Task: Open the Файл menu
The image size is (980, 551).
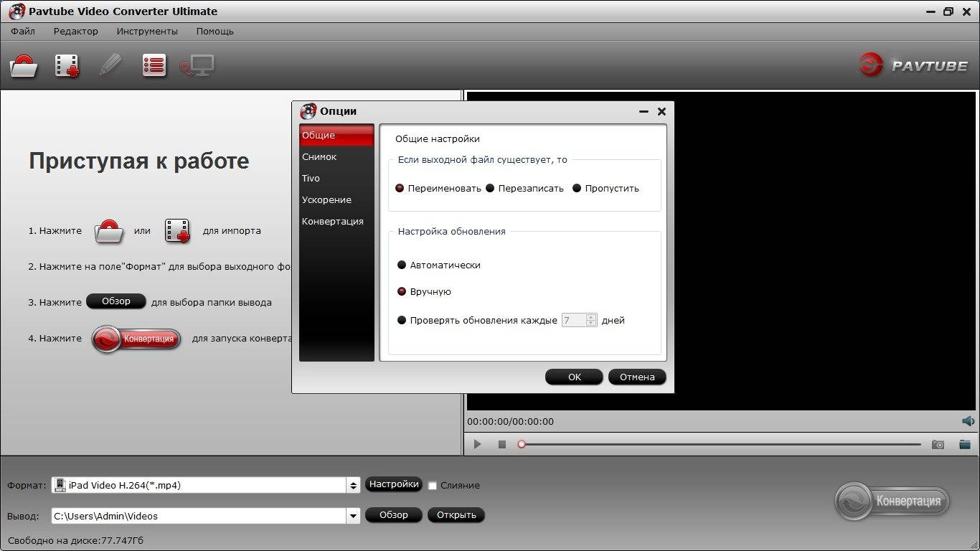Action: coord(23,31)
